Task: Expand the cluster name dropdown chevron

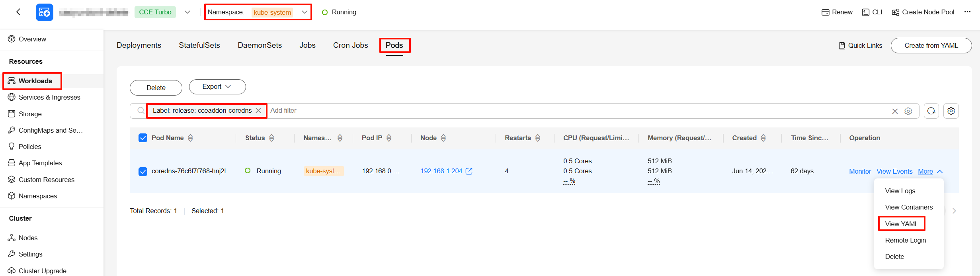Action: click(x=187, y=12)
